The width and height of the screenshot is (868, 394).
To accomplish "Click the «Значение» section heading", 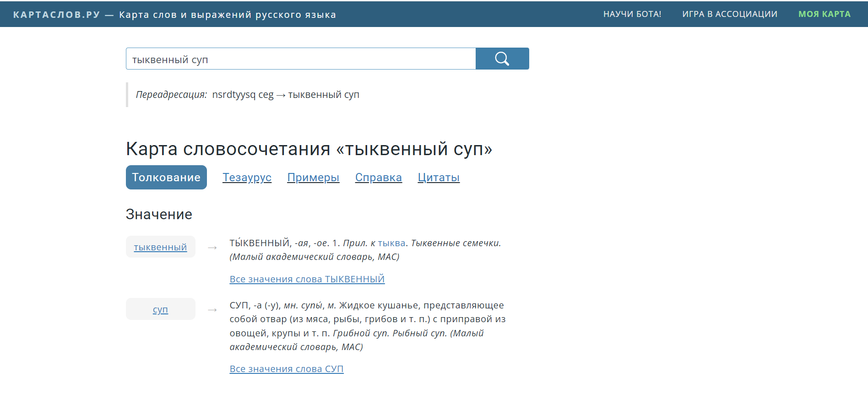I will 159,214.
